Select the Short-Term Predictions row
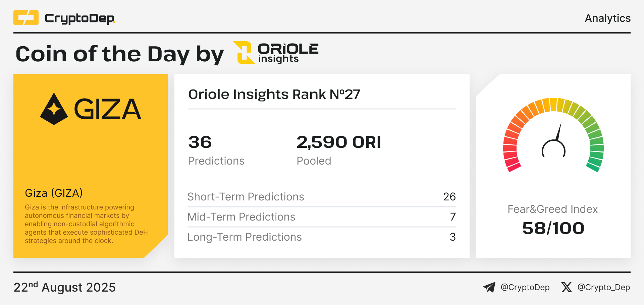This screenshot has width=644, height=305. pos(322,197)
